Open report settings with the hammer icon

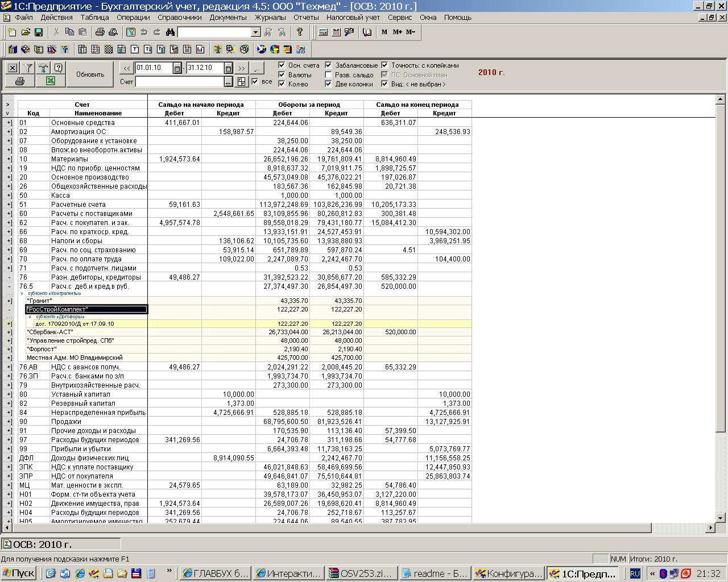click(x=43, y=68)
